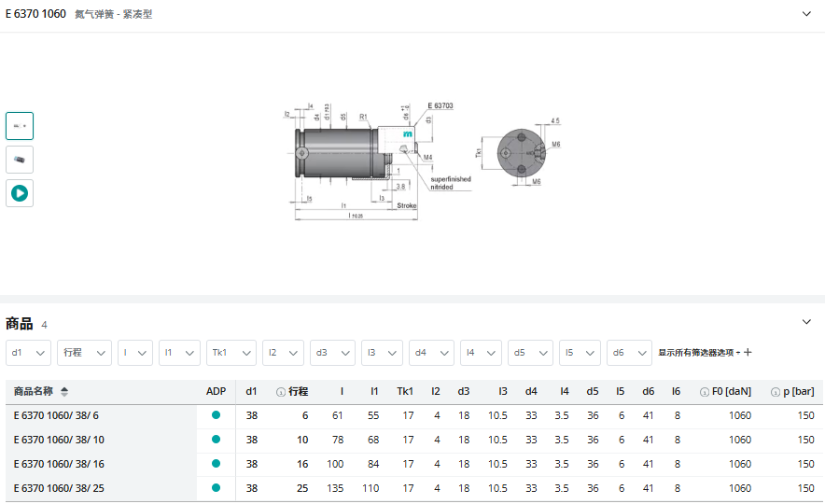Select total length value 135 in last row
825x504 pixels.
click(x=335, y=488)
